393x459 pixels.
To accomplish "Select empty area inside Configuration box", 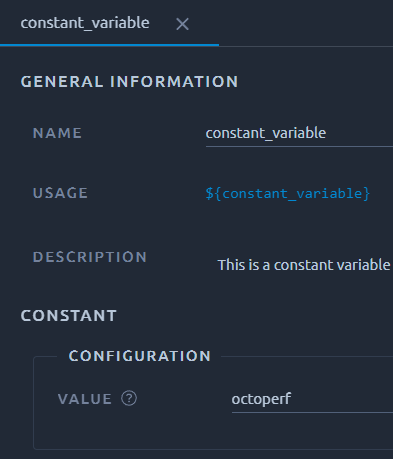I will (x=213, y=432).
